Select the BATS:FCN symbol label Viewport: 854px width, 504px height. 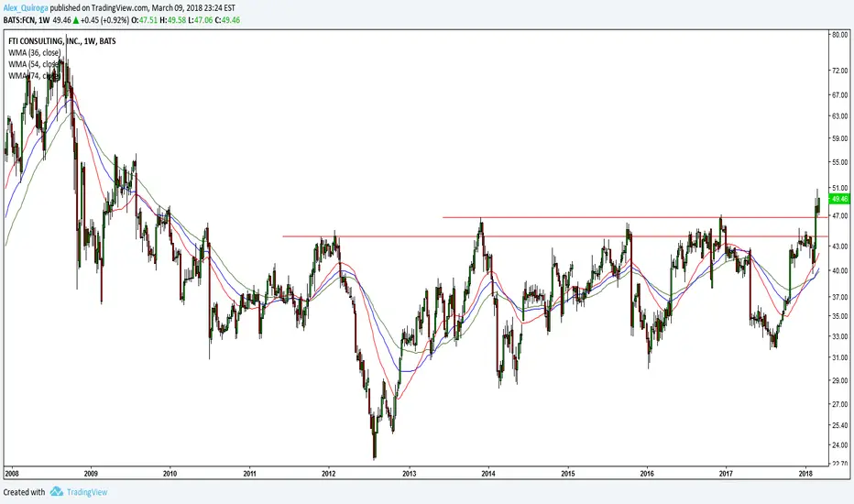tap(19, 20)
